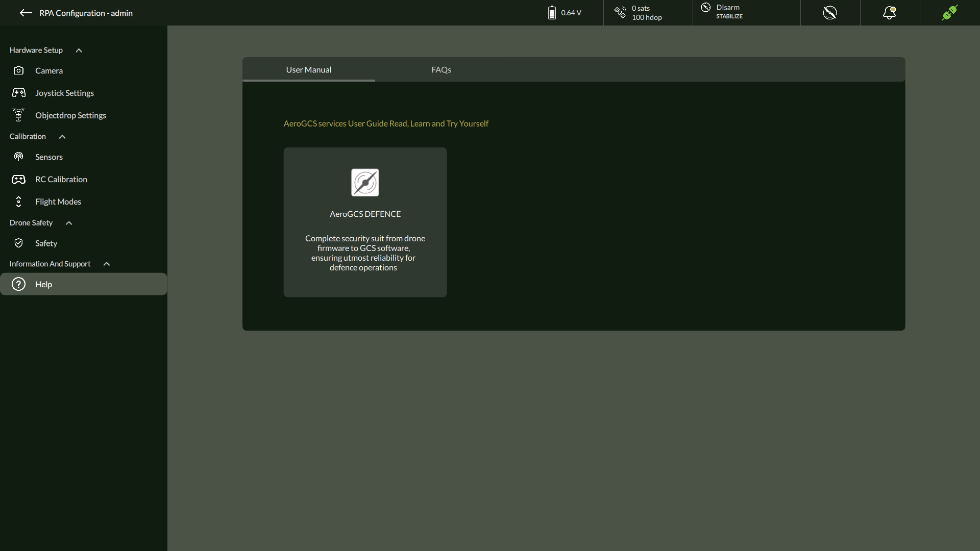Click the Disarm status icon

tap(706, 8)
